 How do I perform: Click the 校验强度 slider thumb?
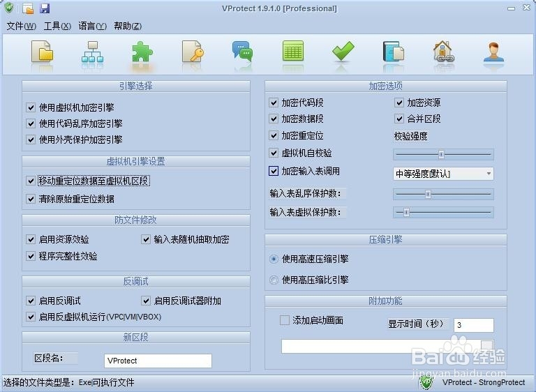point(441,154)
